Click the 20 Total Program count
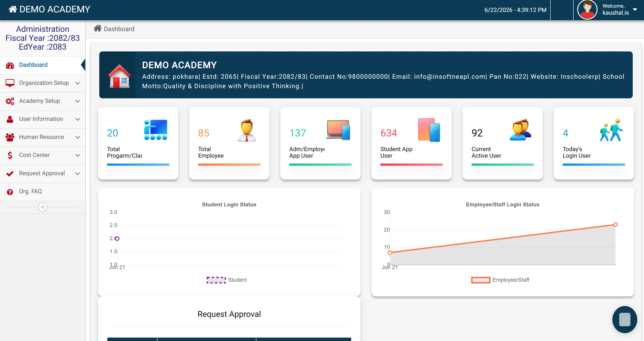 pyautogui.click(x=113, y=133)
